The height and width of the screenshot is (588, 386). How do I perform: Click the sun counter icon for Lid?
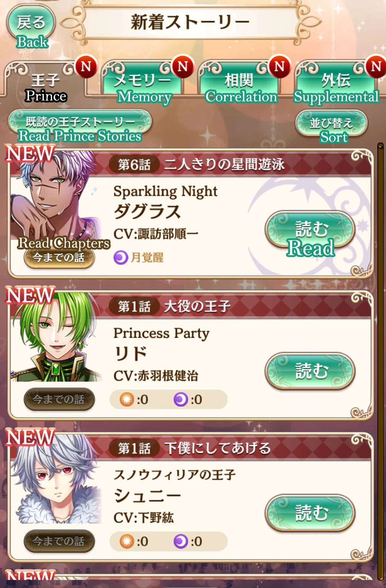pyautogui.click(x=126, y=399)
